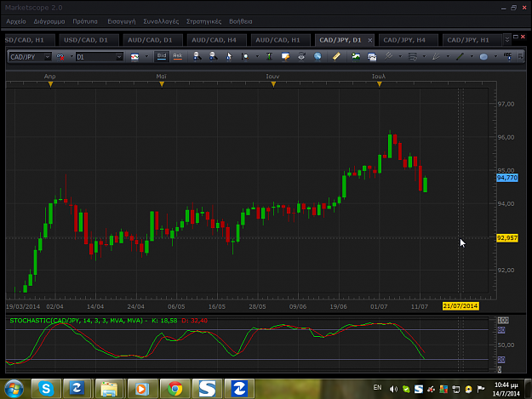
Task: Expand the fan lines options arrow
Action: coord(448,56)
